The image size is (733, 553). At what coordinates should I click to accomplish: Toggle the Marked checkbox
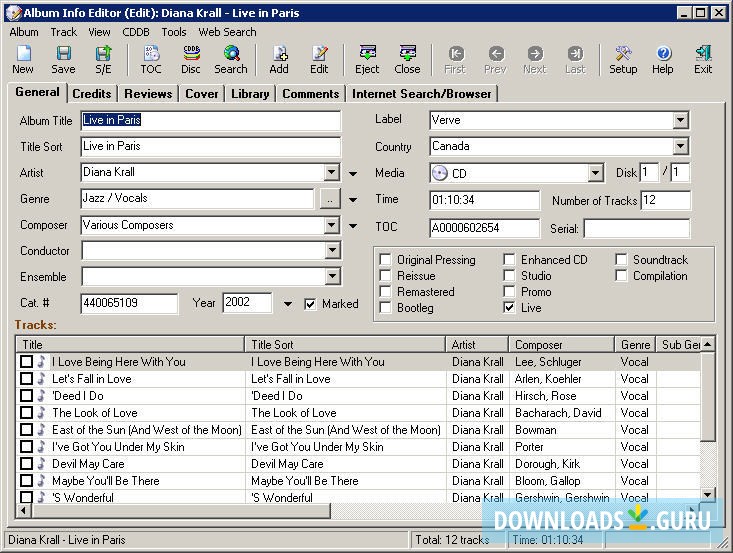point(311,304)
